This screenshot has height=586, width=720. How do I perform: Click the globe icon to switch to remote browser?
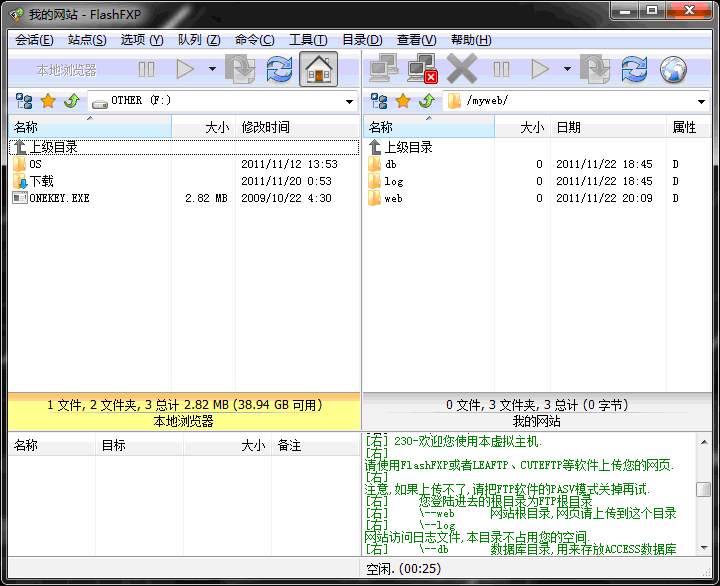pyautogui.click(x=673, y=69)
